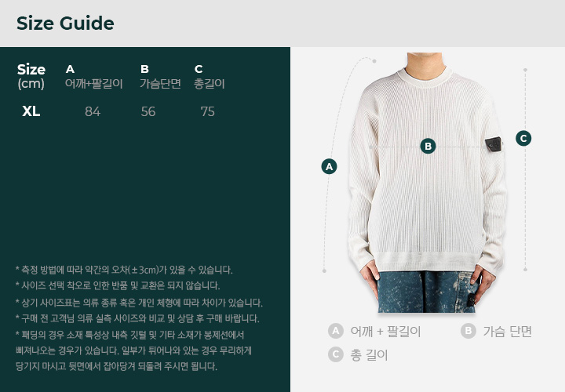This screenshot has height=392, width=565.
Task: Click the gray C legend icon
Action: tap(336, 354)
